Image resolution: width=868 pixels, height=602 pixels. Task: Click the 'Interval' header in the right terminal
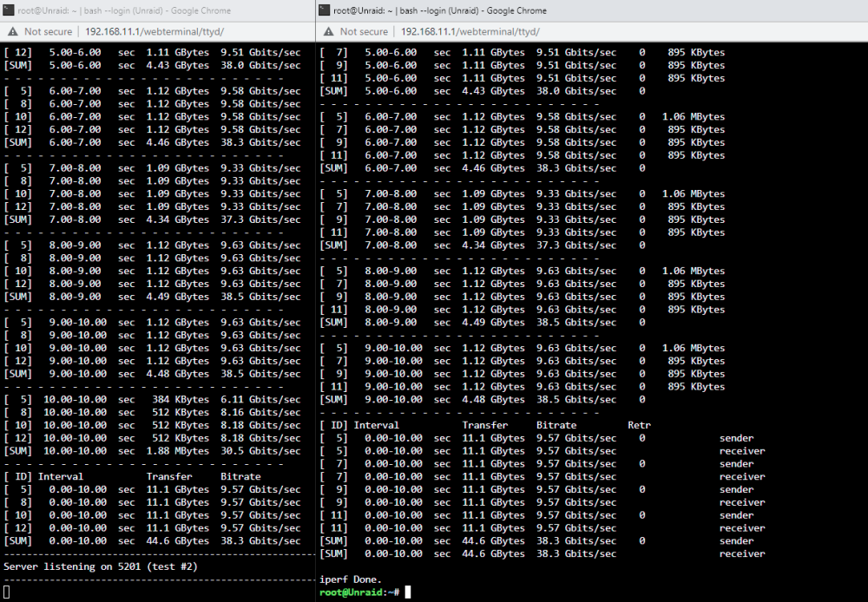point(377,425)
